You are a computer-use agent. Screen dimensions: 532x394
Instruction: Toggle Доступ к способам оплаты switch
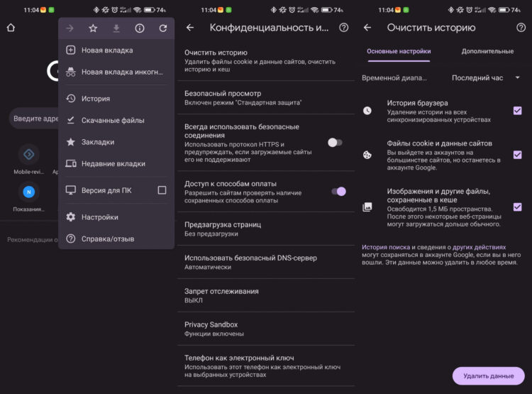click(338, 192)
